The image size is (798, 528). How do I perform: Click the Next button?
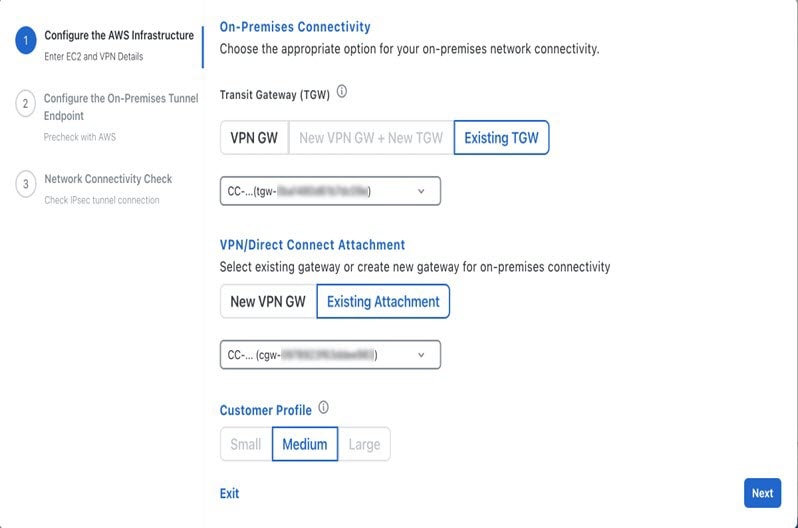pyautogui.click(x=762, y=493)
